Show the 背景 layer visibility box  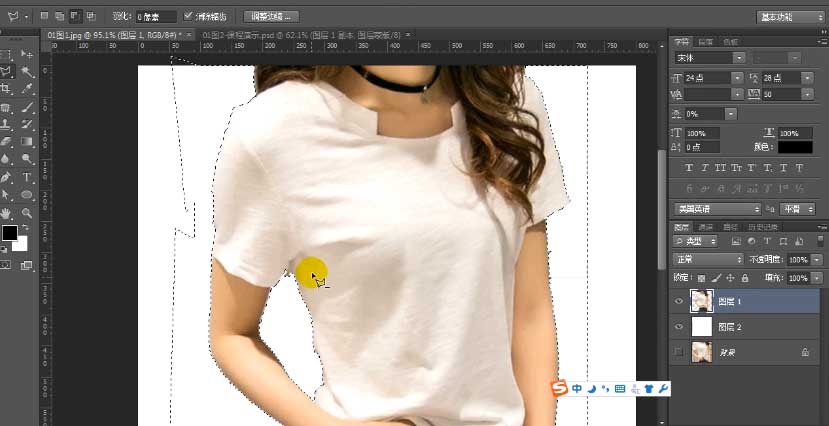pyautogui.click(x=680, y=352)
